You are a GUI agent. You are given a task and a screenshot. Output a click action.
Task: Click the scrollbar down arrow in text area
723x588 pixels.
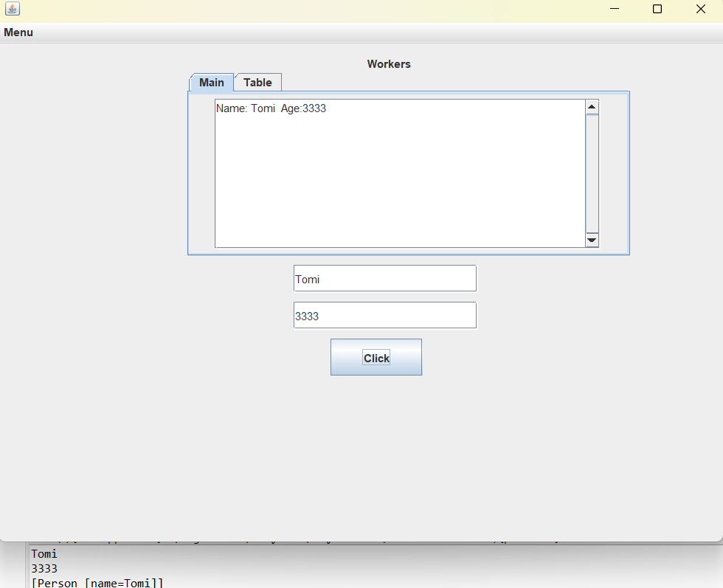tap(592, 240)
